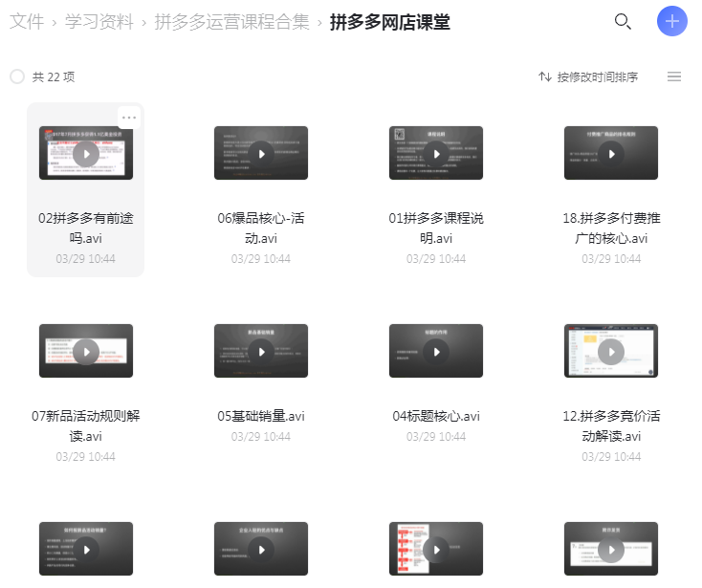Play the 01拼多多课程说明.avi video
The image size is (702, 588).
click(x=436, y=153)
